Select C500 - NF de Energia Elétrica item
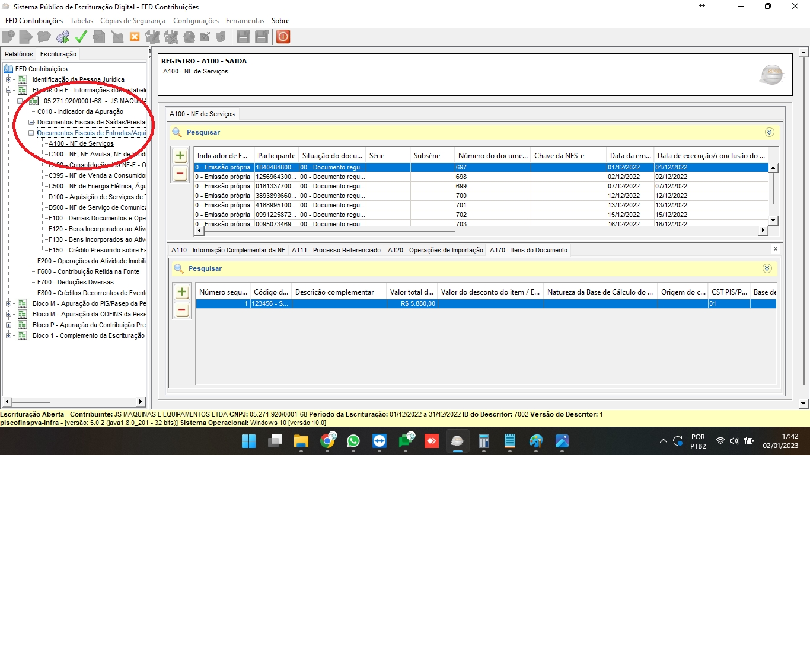Image resolution: width=810 pixels, height=672 pixels. (97, 186)
